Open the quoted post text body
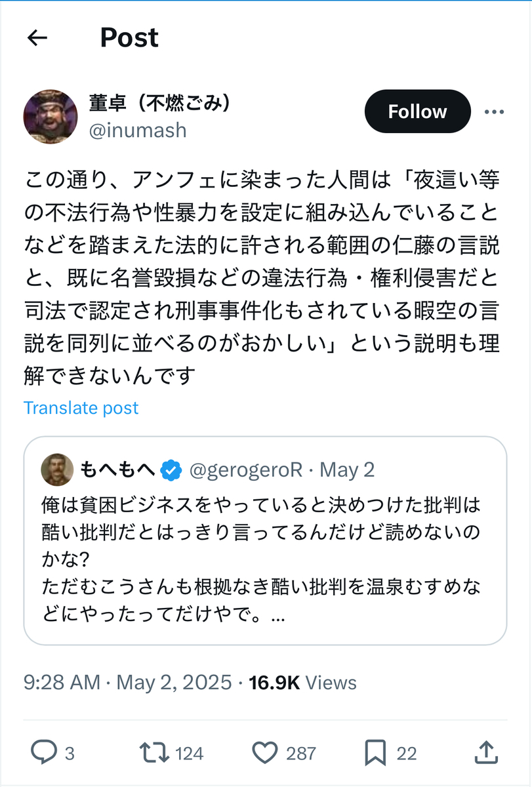The height and width of the screenshot is (787, 532). (x=260, y=561)
